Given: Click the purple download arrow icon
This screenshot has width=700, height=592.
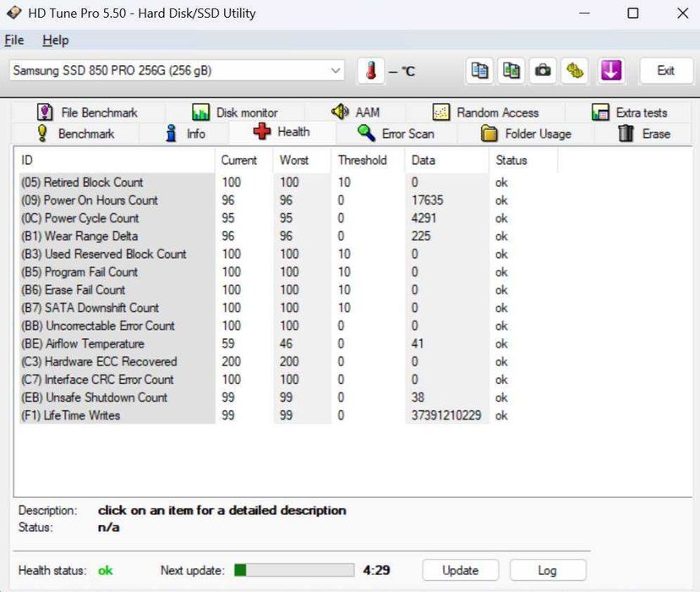Looking at the screenshot, I should point(610,70).
